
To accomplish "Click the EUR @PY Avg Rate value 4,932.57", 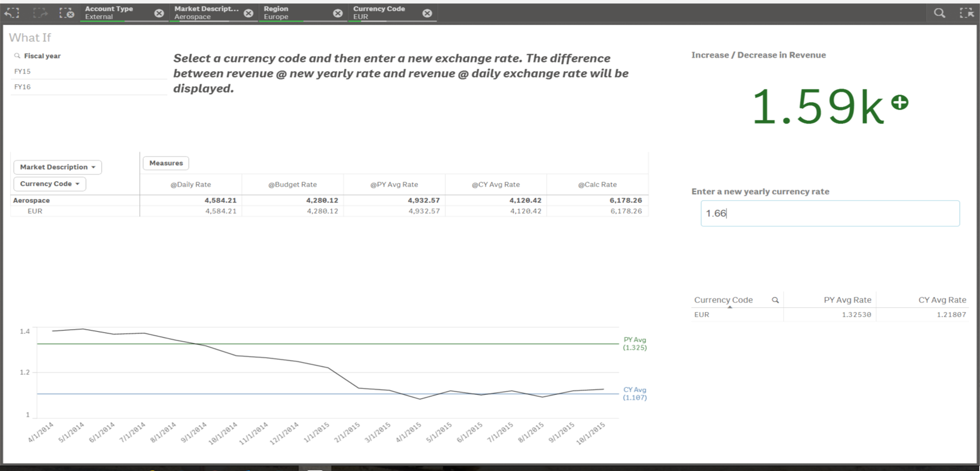I will [x=424, y=211].
